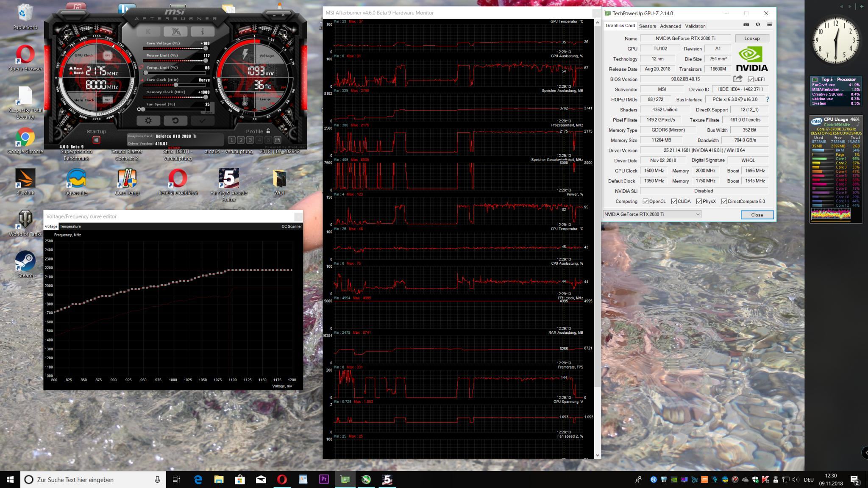Open curve editor via Core Clock bars icon
The width and height of the screenshot is (868, 488).
tap(142, 80)
